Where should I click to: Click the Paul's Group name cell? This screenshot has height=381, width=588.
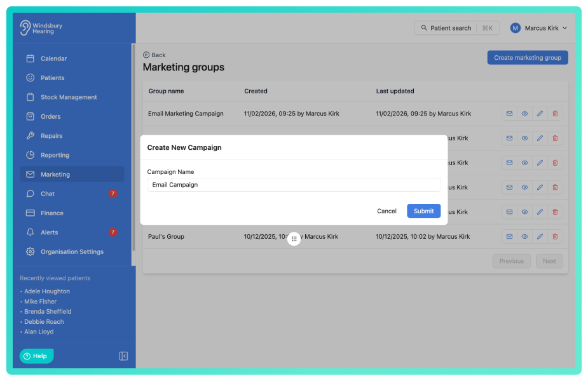point(166,236)
